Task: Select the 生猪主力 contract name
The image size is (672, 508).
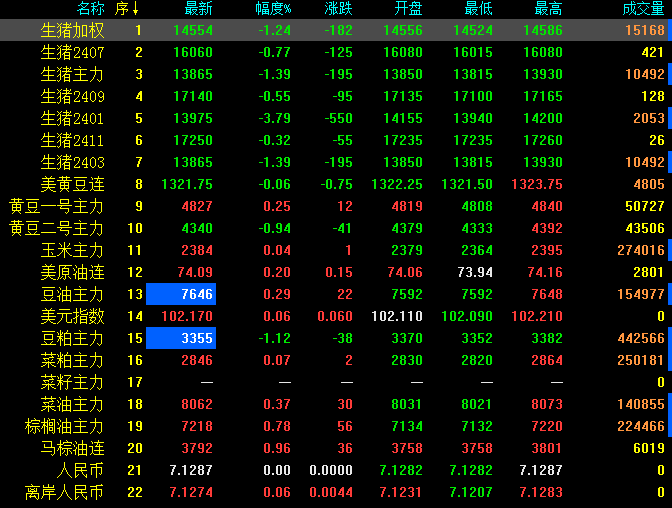Action: pyautogui.click(x=72, y=74)
